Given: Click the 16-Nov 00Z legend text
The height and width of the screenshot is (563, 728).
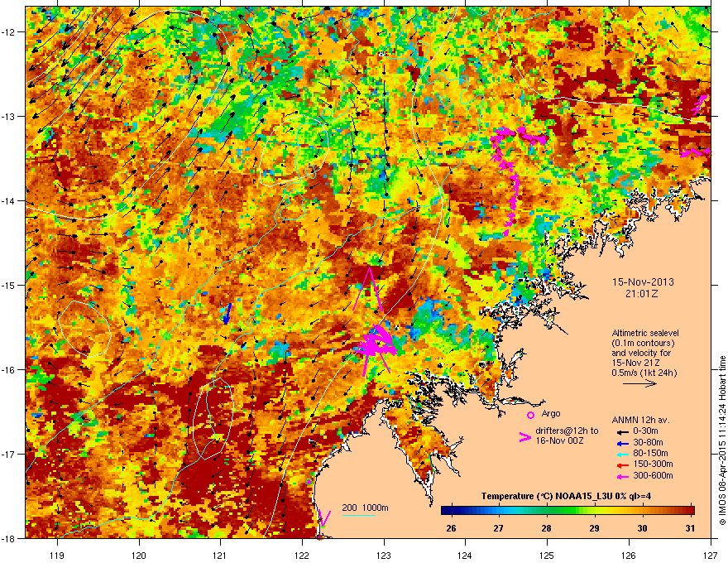Looking at the screenshot, I should click(x=559, y=440).
